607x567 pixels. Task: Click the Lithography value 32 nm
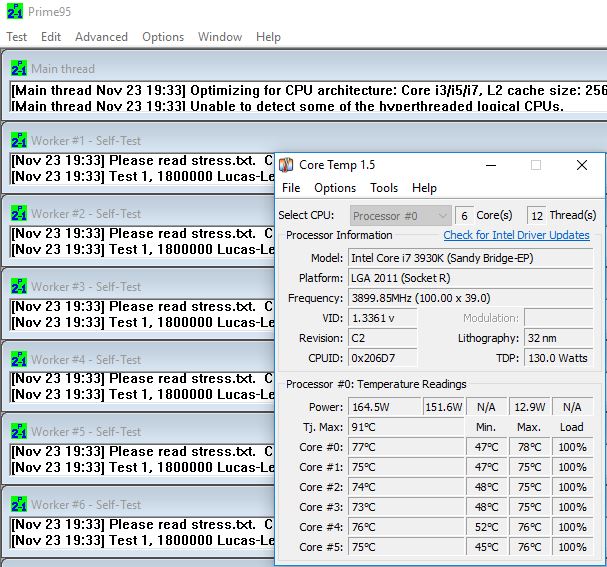(559, 338)
